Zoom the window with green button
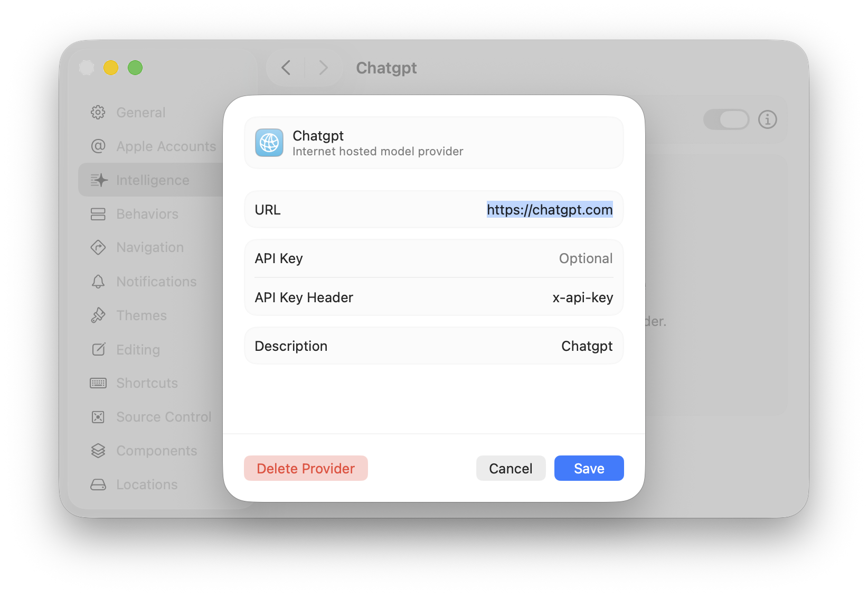 [x=135, y=68]
